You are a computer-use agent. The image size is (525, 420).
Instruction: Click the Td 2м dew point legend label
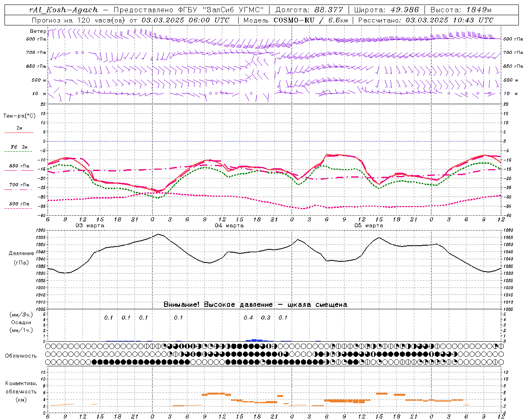coord(19,147)
